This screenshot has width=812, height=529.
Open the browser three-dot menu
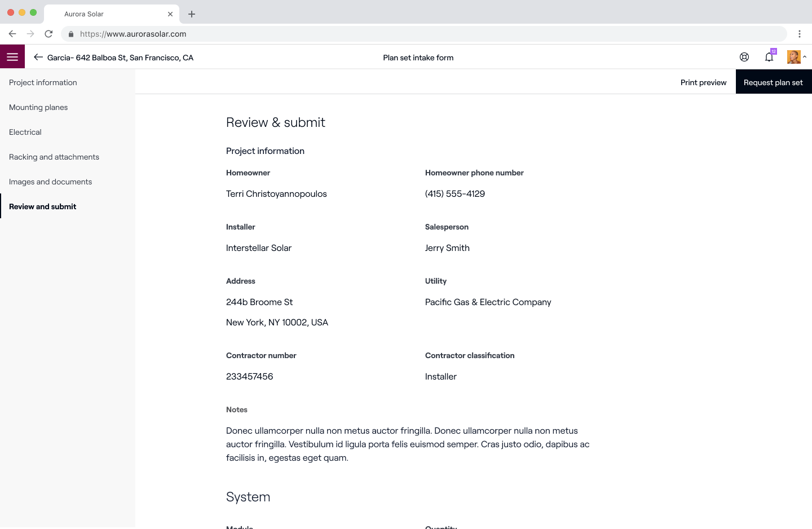pyautogui.click(x=800, y=34)
